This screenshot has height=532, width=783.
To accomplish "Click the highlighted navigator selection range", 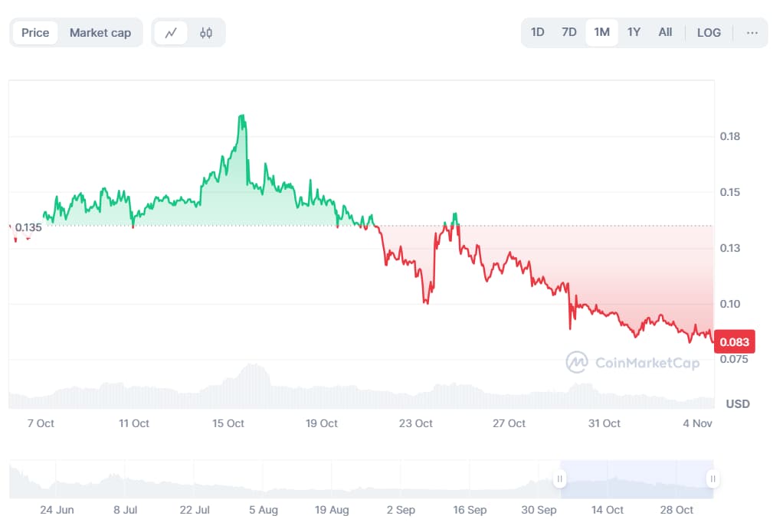I will coord(636,479).
